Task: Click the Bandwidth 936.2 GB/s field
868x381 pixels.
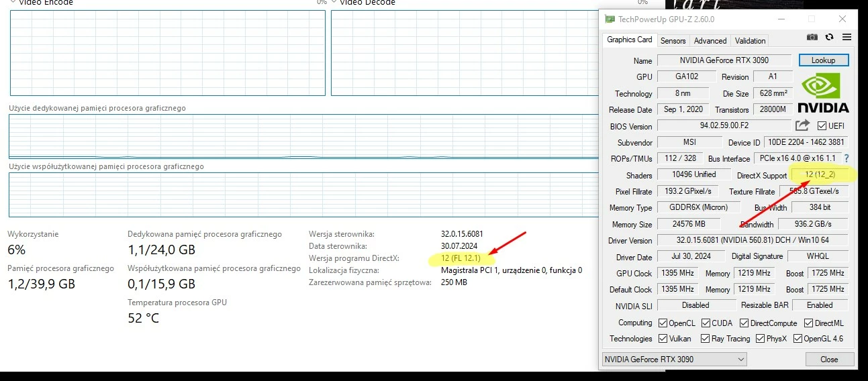Action: 814,224
